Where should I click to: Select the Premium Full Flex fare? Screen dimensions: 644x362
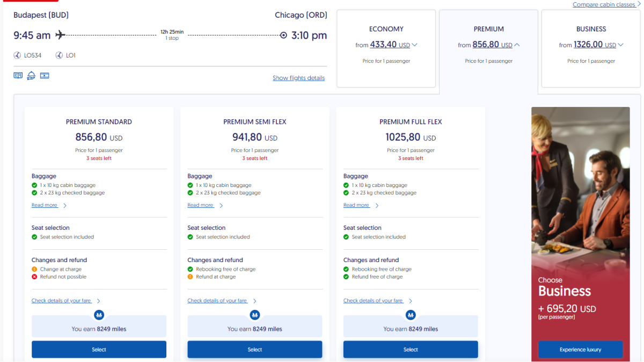click(x=411, y=350)
